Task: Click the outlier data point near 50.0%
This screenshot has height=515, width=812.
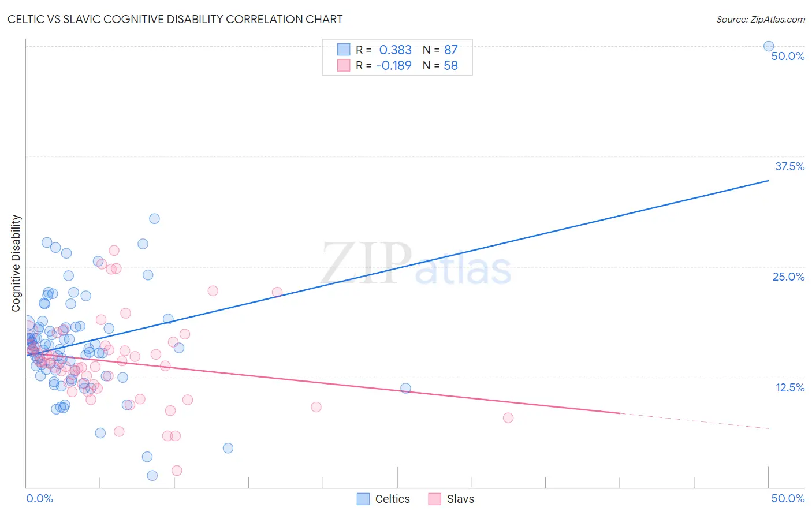Action: [x=769, y=46]
